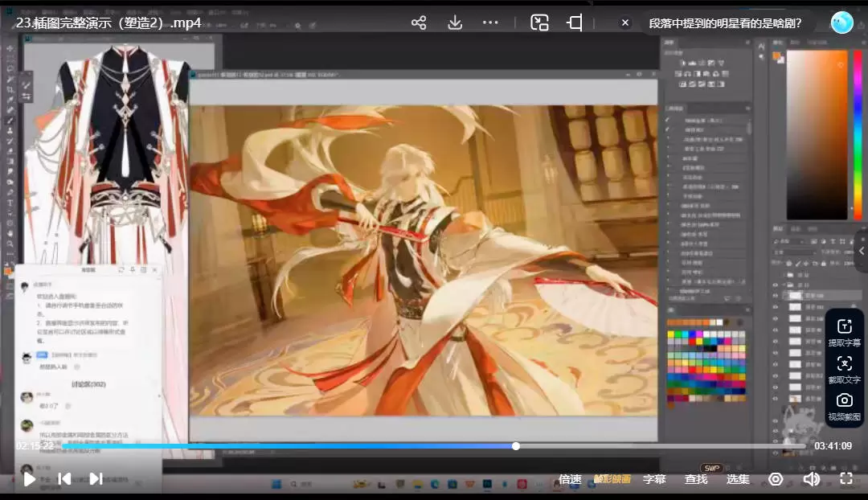Click the 截取文字 capture text icon
Image resolution: width=868 pixels, height=500 pixels.
click(844, 369)
